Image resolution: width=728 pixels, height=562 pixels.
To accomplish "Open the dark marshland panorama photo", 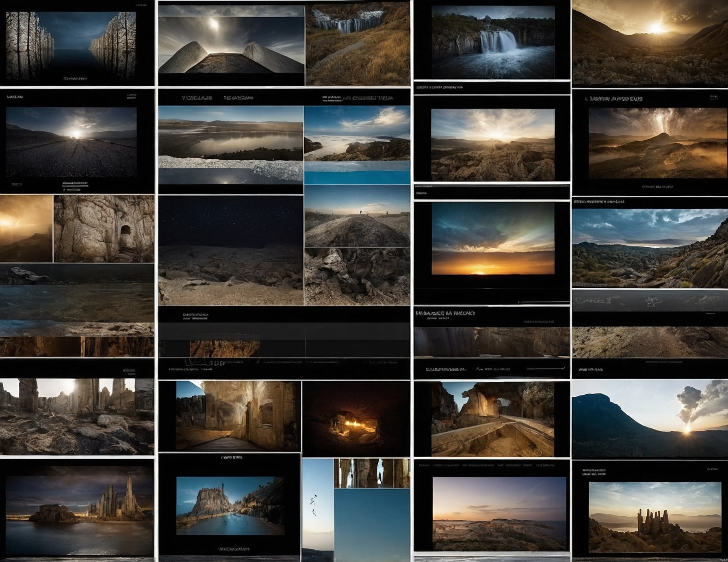I will 77,300.
